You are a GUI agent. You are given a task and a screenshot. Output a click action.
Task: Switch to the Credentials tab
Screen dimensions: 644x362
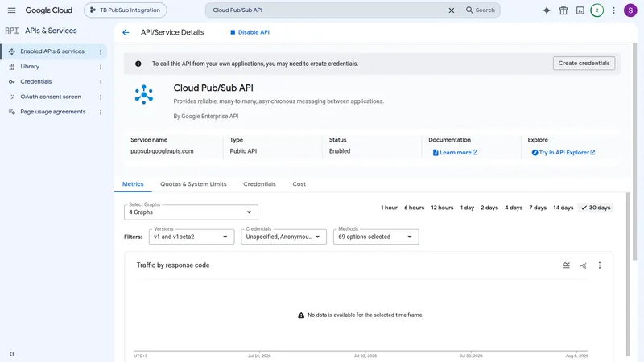[259, 184]
